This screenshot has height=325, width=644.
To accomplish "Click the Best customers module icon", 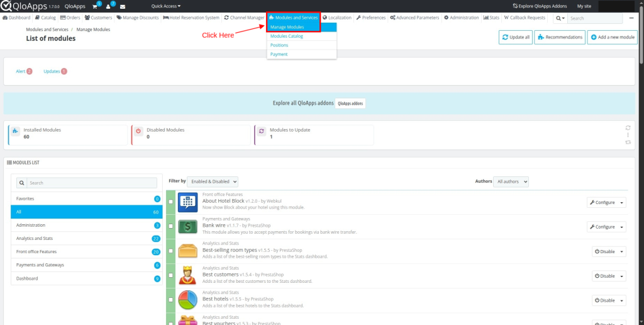I will pyautogui.click(x=187, y=275).
